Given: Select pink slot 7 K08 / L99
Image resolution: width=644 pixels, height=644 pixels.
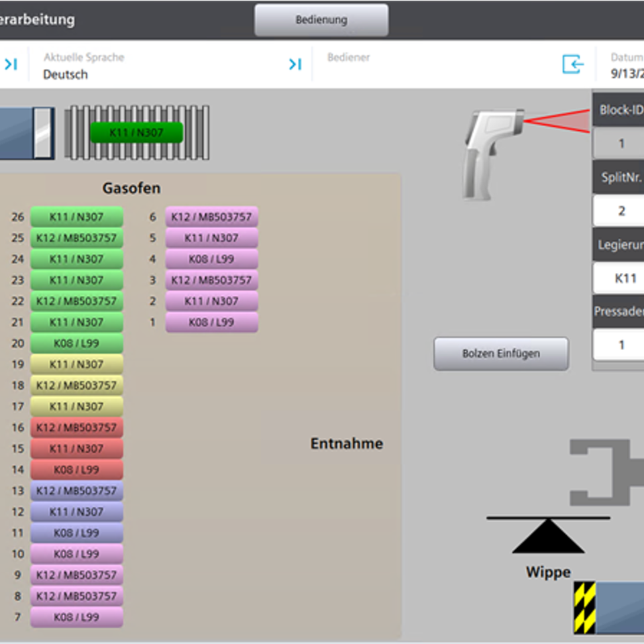Looking at the screenshot, I should [x=76, y=617].
